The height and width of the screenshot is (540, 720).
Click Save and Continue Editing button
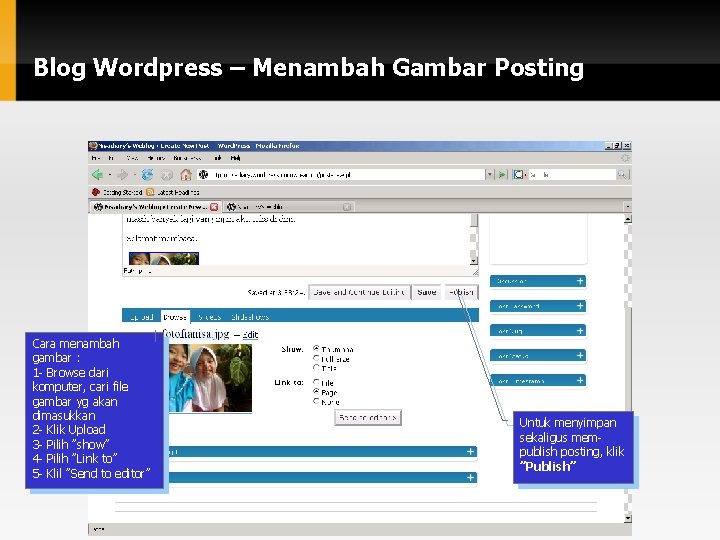[x=359, y=292]
